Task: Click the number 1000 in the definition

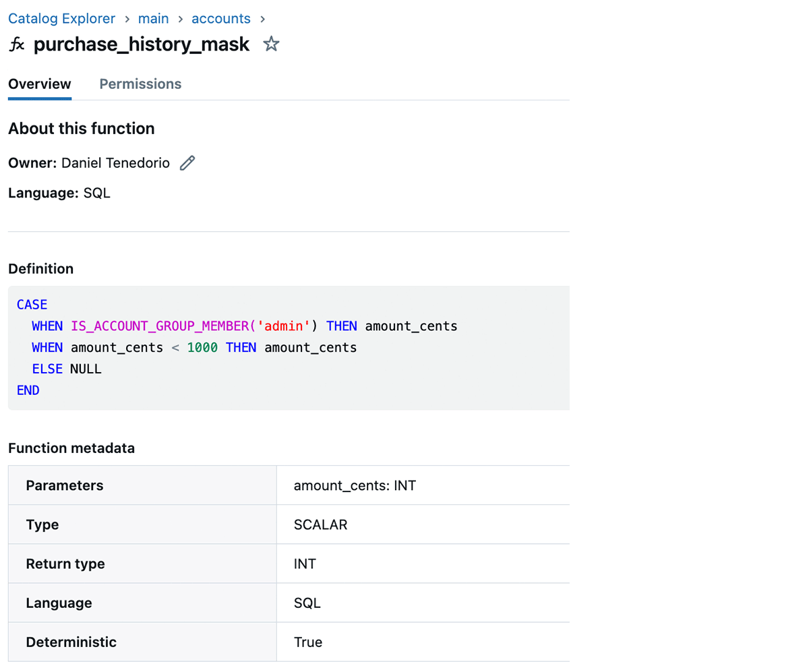Action: (202, 348)
